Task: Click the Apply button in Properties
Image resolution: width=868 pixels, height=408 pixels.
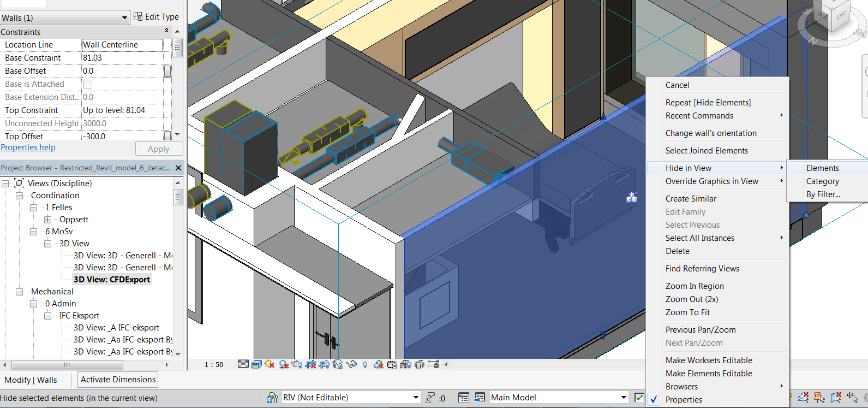Action: click(x=159, y=149)
